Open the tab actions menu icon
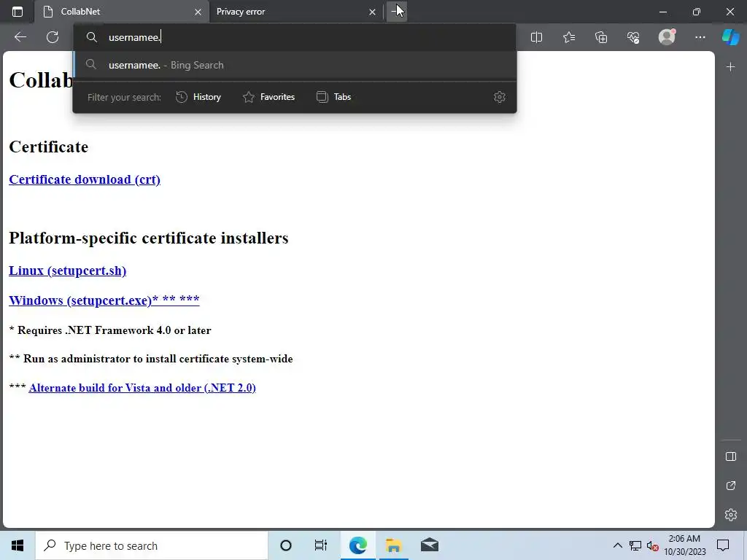The height and width of the screenshot is (560, 747). 18,12
